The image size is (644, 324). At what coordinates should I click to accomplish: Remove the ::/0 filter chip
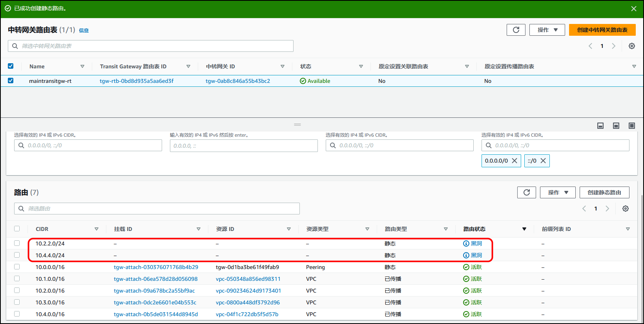point(543,161)
